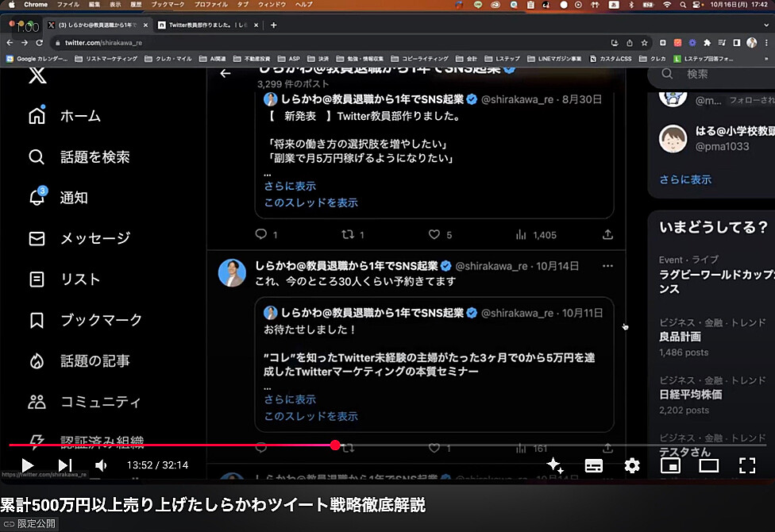Open the Chrome tab search chevron
775x532 pixels.
tap(766, 25)
